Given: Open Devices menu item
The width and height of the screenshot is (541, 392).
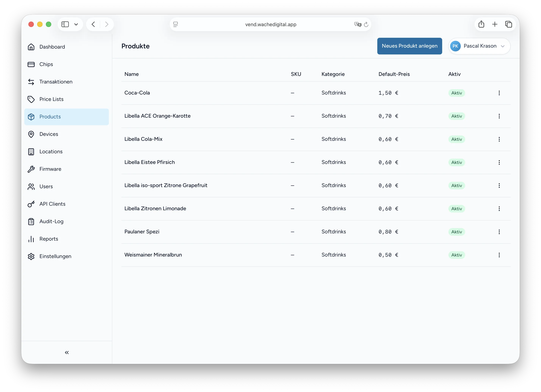Looking at the screenshot, I should [67, 134].
